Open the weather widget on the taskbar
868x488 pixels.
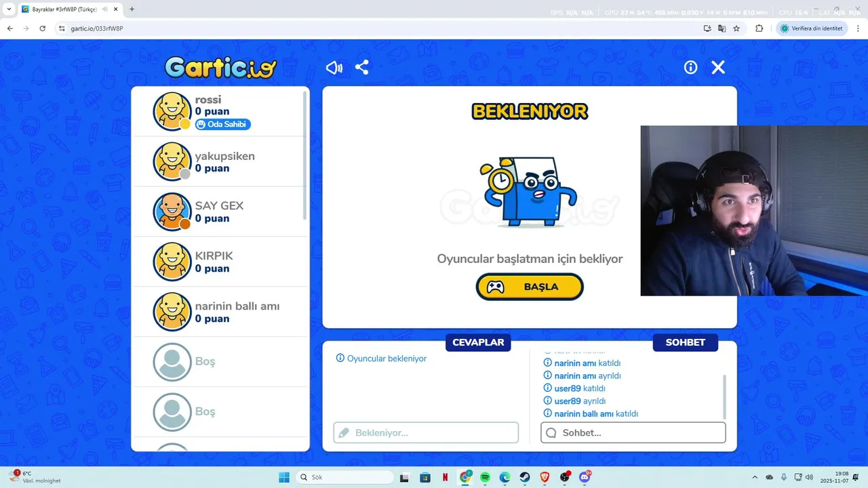(35, 477)
